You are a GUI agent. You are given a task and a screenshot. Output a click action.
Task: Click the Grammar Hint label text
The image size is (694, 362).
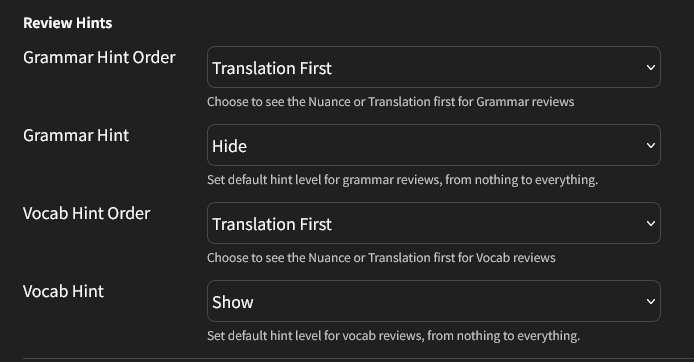[76, 135]
